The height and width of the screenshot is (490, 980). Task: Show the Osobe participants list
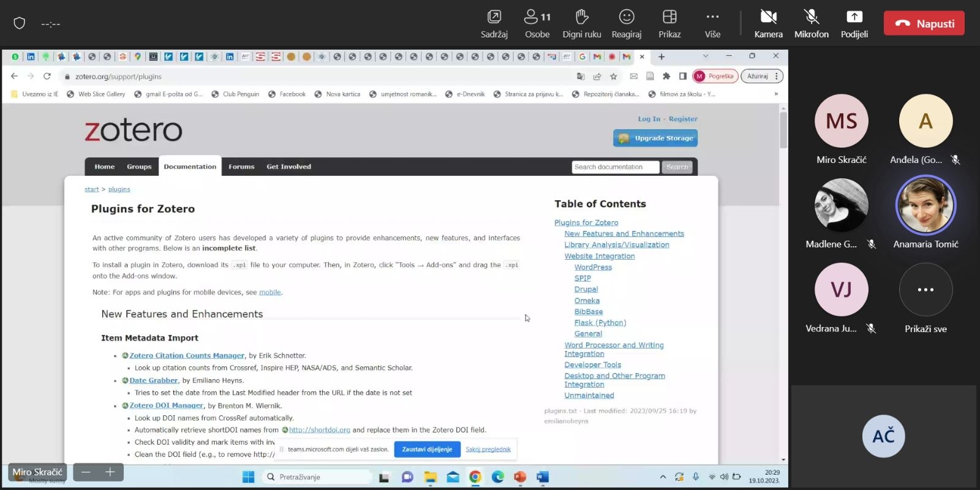(537, 24)
